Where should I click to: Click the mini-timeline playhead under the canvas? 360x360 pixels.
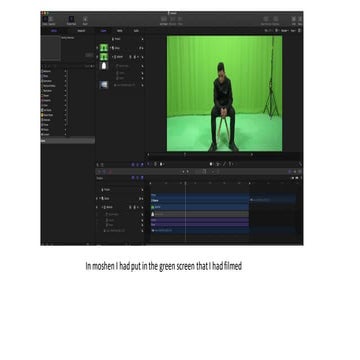185,154
